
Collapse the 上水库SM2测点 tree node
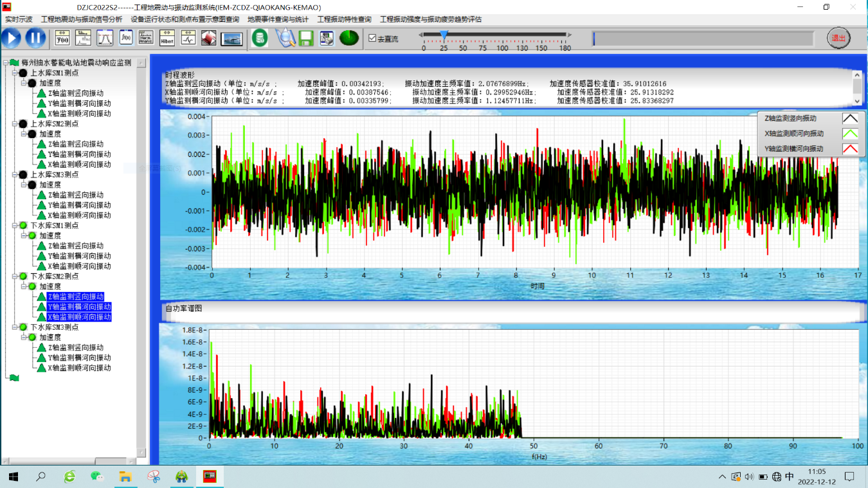(15, 123)
